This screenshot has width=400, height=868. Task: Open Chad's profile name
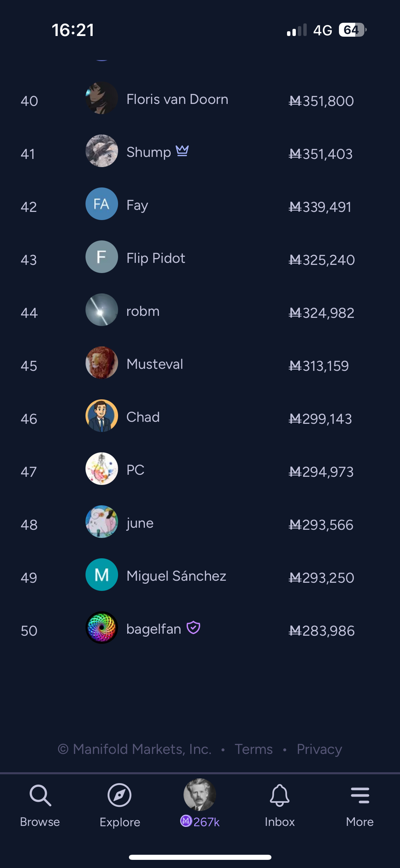[x=143, y=417]
